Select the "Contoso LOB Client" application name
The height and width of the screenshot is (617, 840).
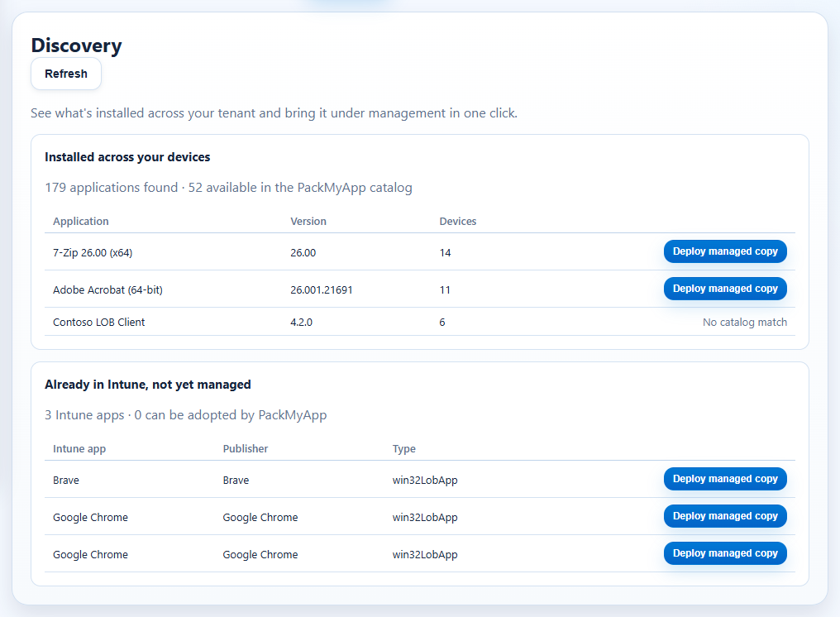(x=98, y=323)
